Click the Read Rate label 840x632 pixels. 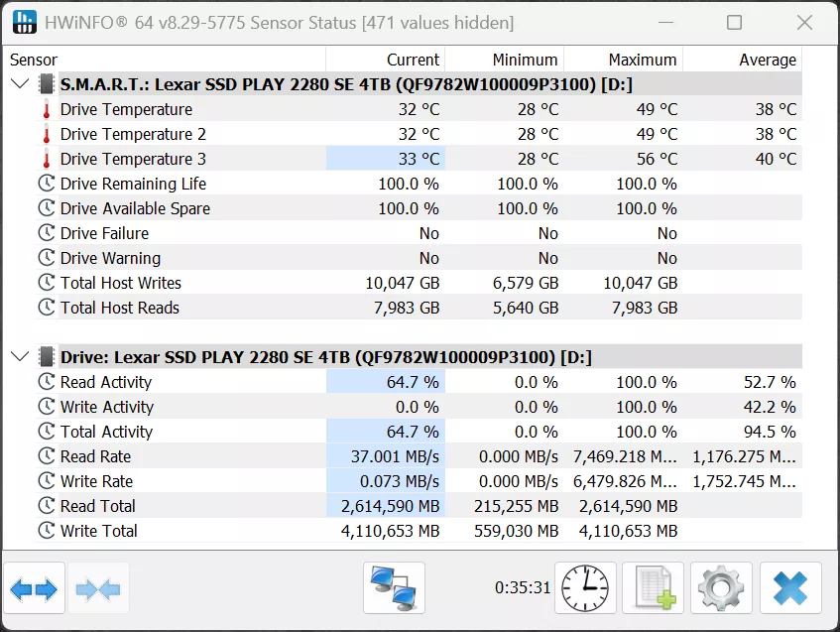pos(95,456)
